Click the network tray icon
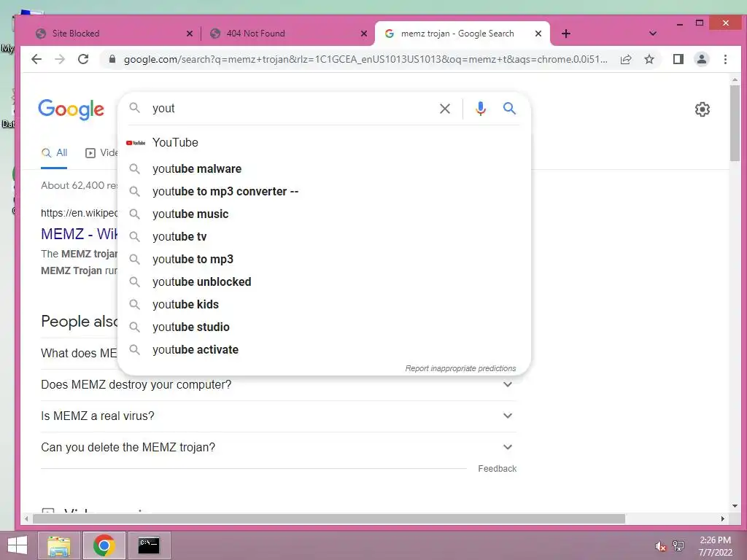The image size is (747, 560). (x=678, y=546)
